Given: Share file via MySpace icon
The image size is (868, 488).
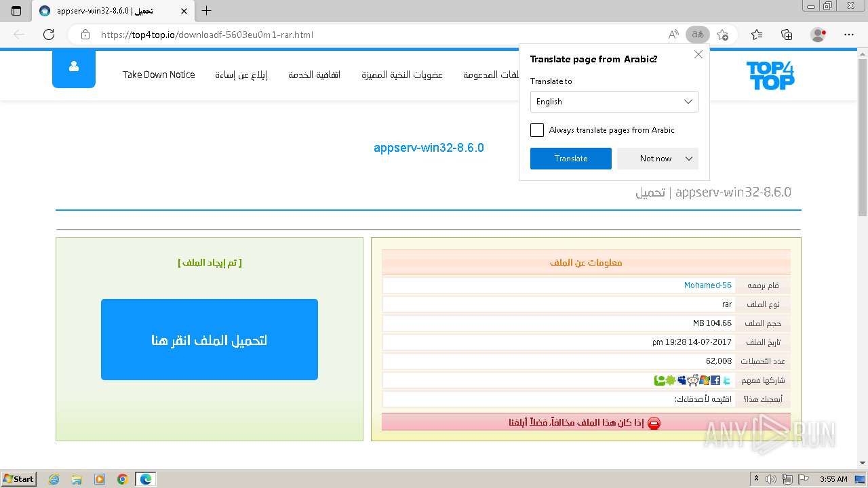Looking at the screenshot, I should pos(682,380).
